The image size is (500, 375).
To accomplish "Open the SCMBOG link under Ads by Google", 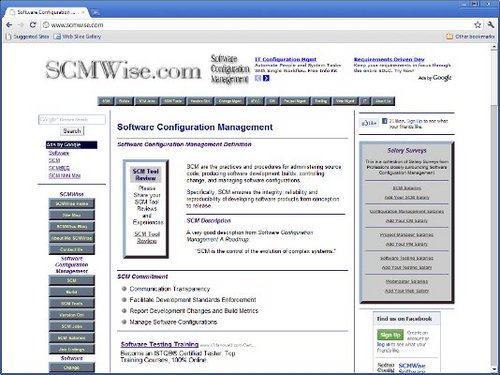I will point(59,168).
